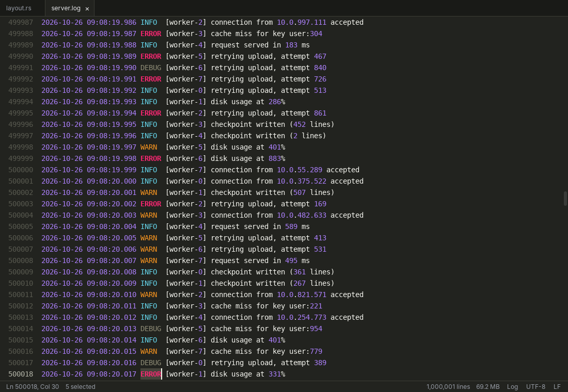Change the UTF-8 encoding setting
The height and width of the screenshot is (392, 568).
[x=535, y=386]
